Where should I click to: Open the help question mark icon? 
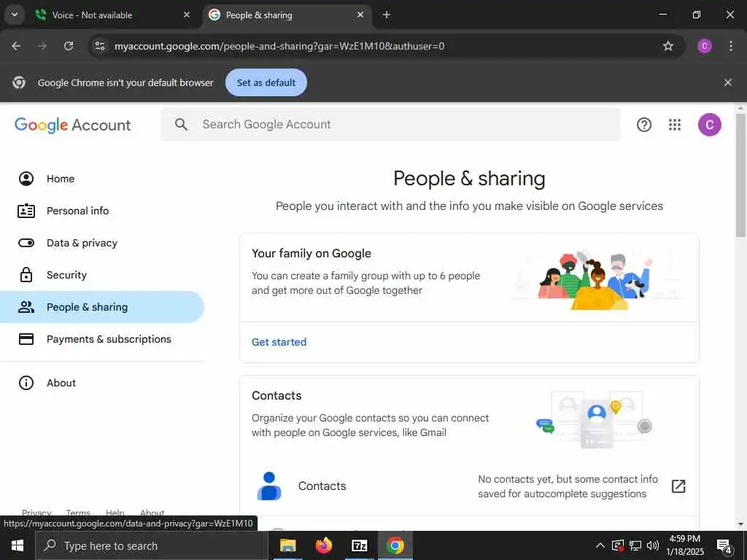(644, 125)
